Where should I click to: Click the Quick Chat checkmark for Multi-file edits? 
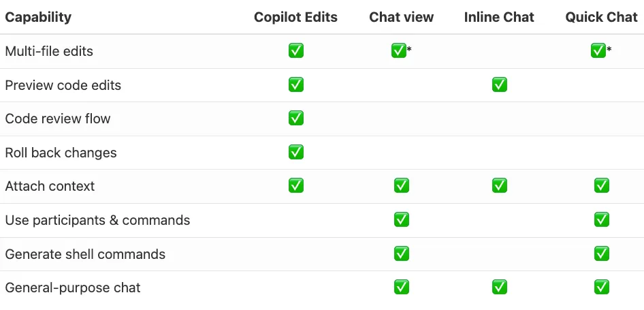598,50
